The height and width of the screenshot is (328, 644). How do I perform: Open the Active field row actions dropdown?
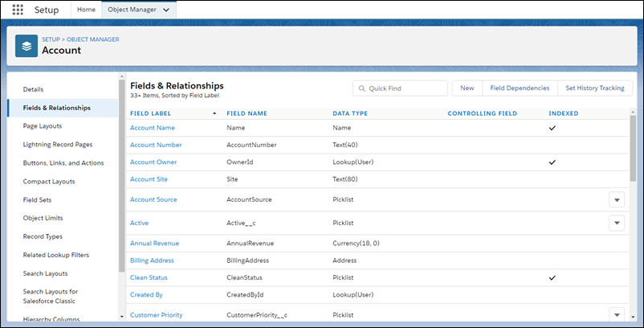(617, 223)
